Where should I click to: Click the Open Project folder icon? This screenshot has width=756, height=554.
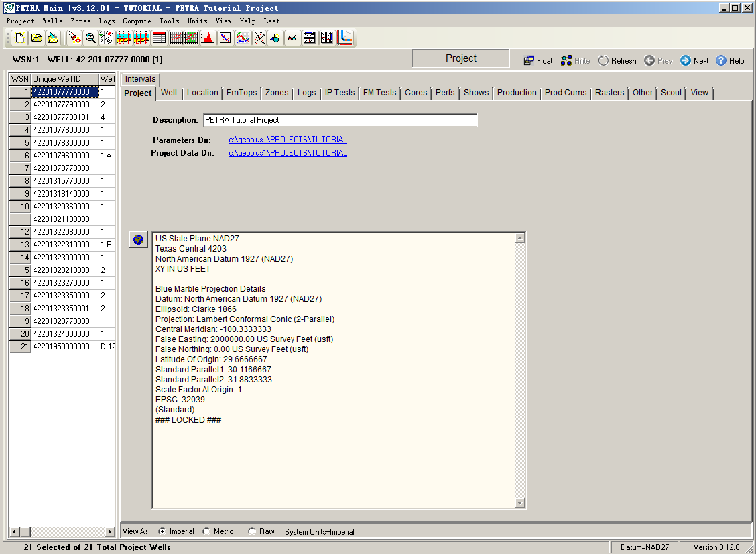[x=37, y=38]
